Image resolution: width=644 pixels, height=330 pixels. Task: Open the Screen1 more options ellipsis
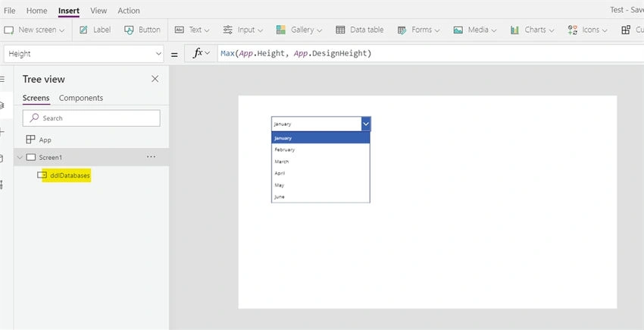[151, 157]
